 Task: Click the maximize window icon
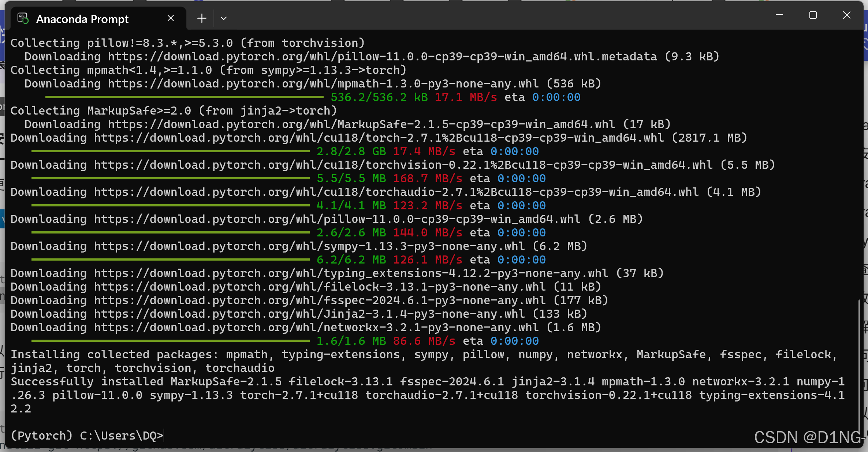(813, 15)
